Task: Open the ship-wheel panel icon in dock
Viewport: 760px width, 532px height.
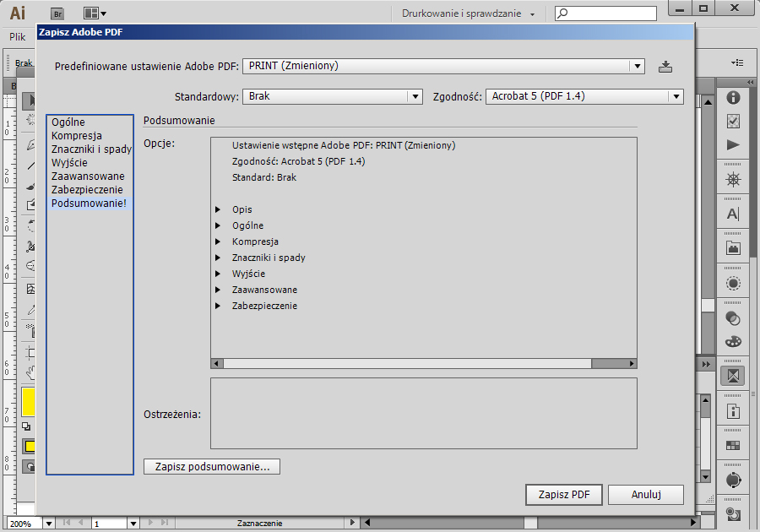Action: (733, 180)
